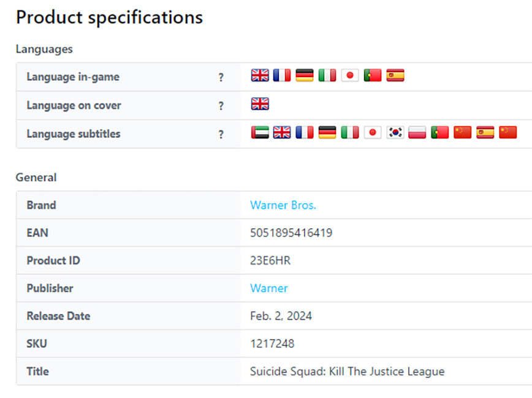Click the Polish flag in subtitles row
This screenshot has width=532, height=398.
[417, 132]
